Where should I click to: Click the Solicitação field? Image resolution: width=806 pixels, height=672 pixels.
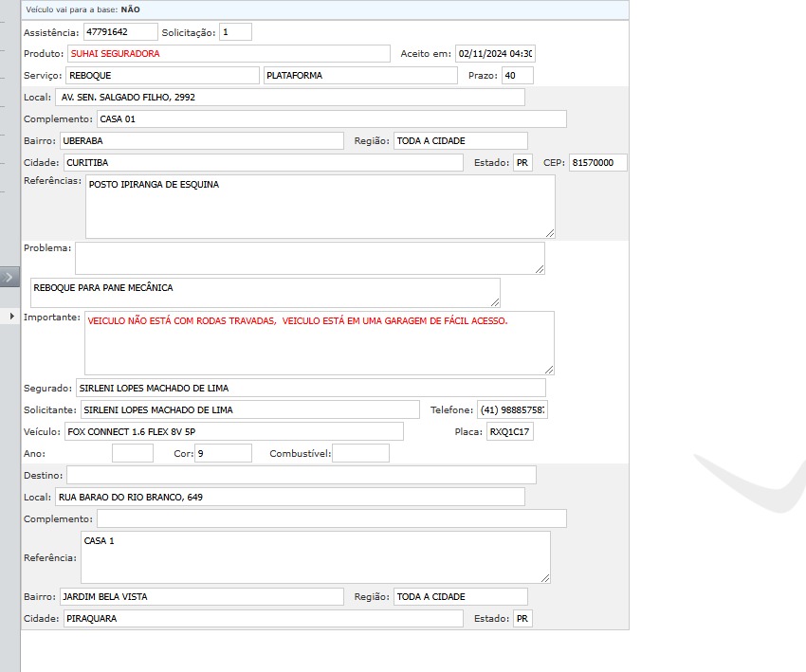pos(235,32)
